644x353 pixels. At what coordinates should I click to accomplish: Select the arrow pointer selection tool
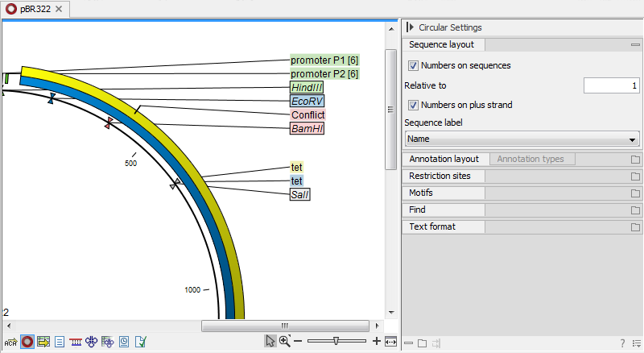pyautogui.click(x=270, y=342)
